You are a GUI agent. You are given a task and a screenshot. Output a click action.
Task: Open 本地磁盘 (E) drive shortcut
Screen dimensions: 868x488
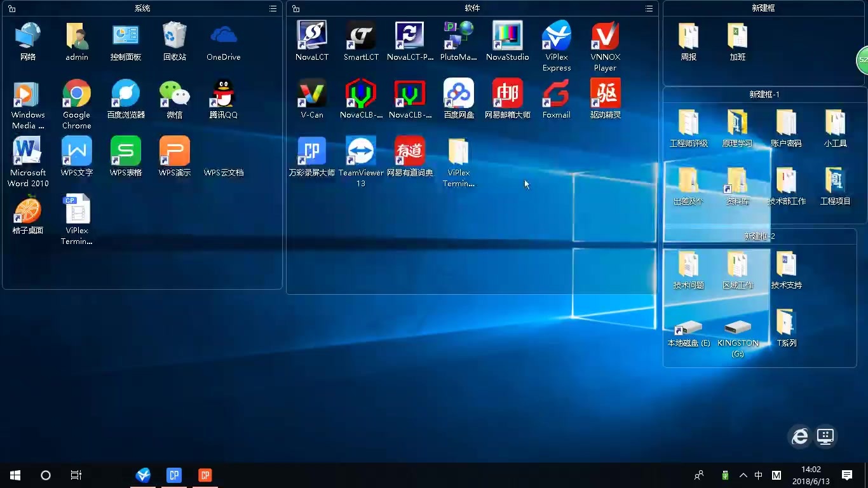pos(689,327)
